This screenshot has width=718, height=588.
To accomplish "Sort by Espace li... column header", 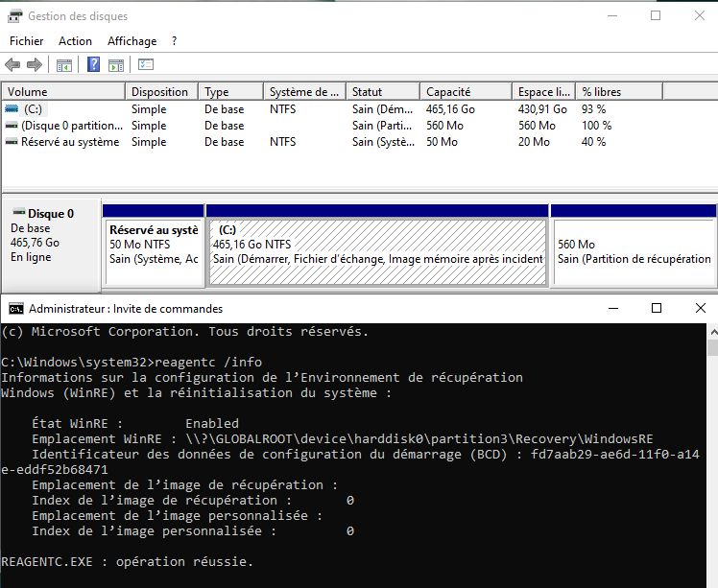I will point(544,91).
